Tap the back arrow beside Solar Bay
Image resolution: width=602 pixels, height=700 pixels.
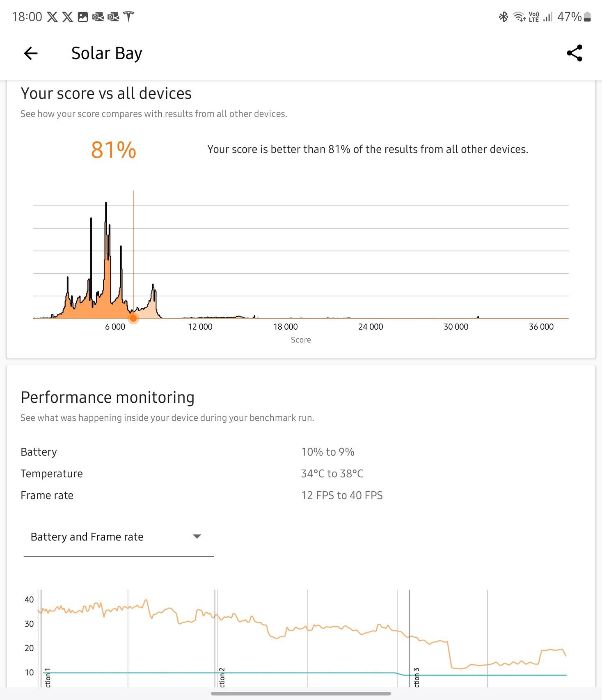(31, 53)
